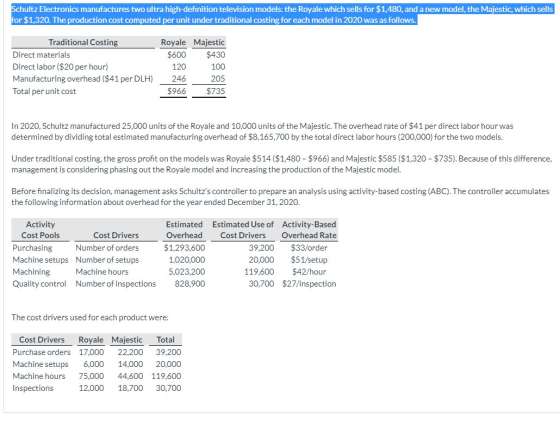The width and height of the screenshot is (560, 423).
Task: Select the $42/hour machining rate cell
Action: click(309, 272)
